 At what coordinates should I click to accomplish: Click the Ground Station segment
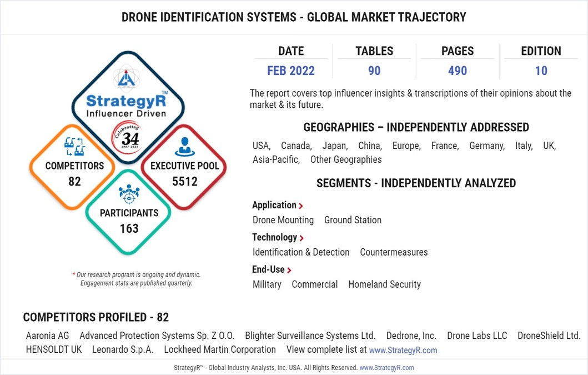pos(353,220)
